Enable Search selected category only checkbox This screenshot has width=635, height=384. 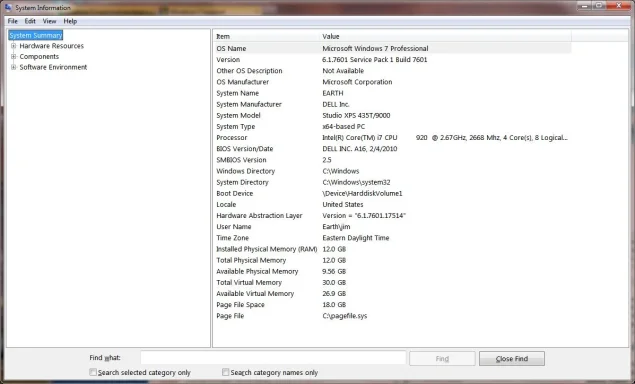(x=93, y=372)
